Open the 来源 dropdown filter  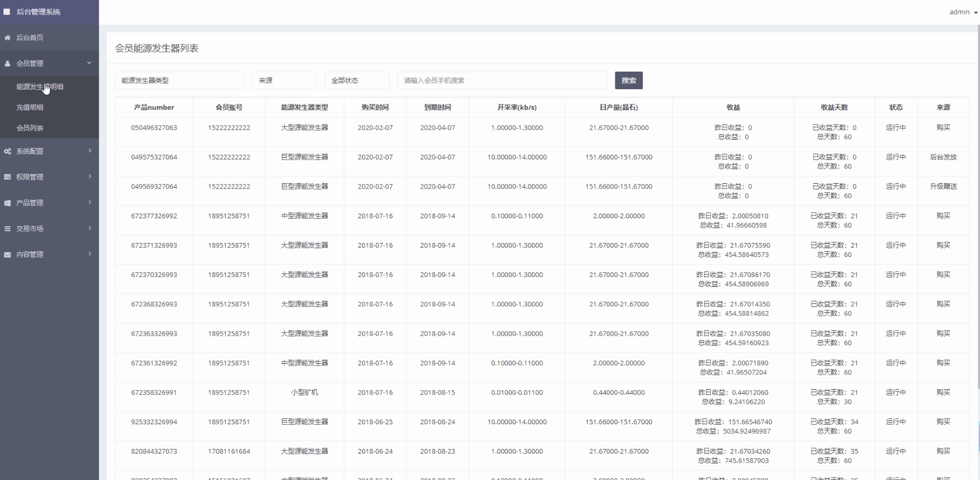pyautogui.click(x=284, y=80)
